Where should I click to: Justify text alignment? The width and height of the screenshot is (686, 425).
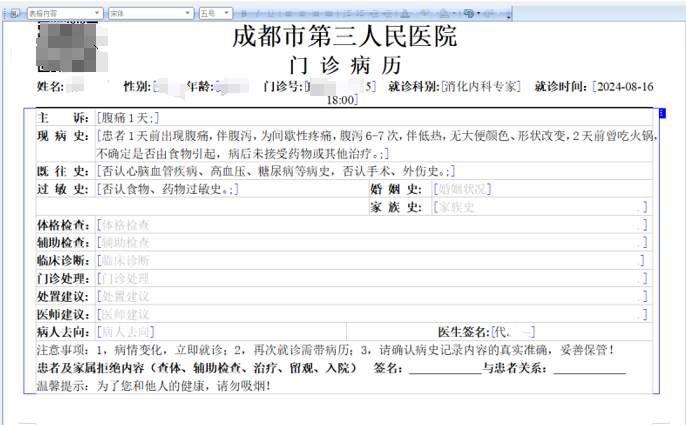[x=329, y=14]
